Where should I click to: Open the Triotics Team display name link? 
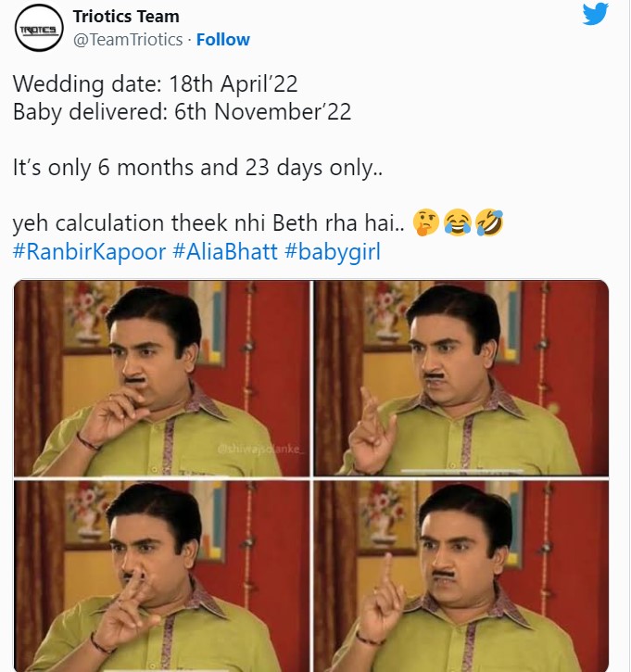tap(126, 17)
